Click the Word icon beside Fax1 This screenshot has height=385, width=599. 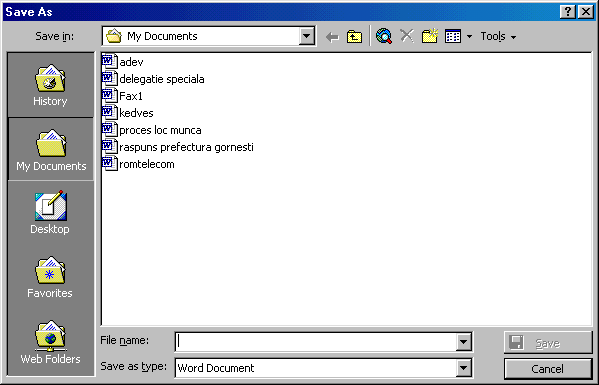(110, 95)
